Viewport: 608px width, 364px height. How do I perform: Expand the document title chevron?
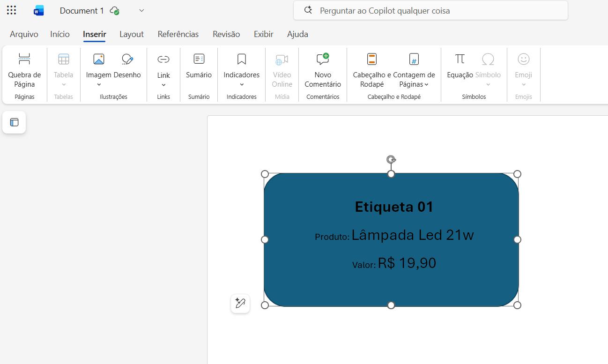141,10
